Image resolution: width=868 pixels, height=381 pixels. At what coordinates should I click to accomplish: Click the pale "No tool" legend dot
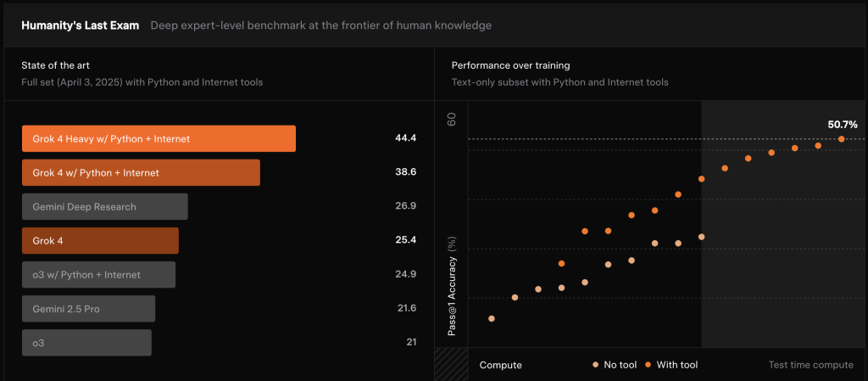(x=595, y=365)
